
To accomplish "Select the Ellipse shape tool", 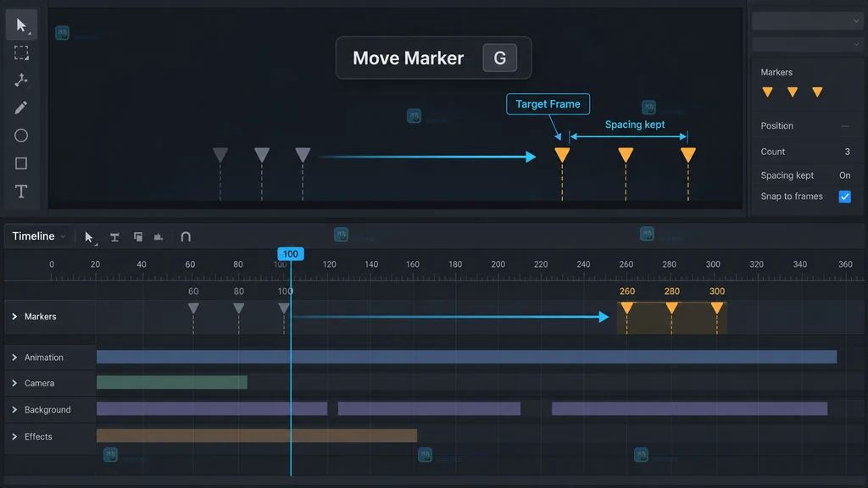I will pyautogui.click(x=21, y=136).
